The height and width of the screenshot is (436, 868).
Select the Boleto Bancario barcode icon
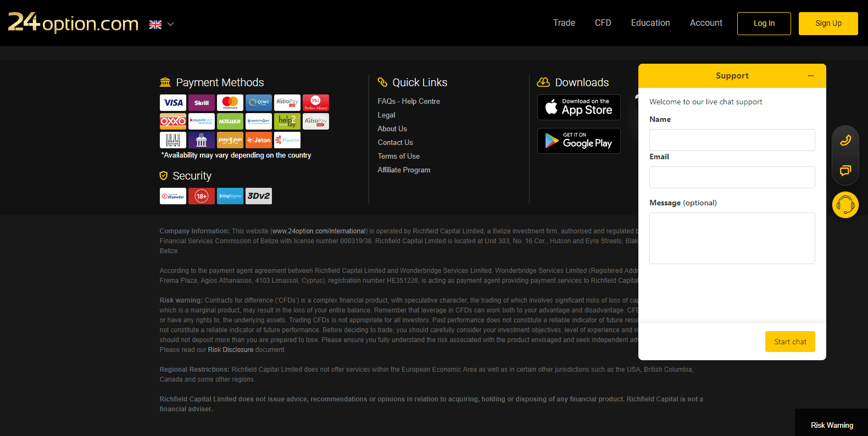pos(173,140)
